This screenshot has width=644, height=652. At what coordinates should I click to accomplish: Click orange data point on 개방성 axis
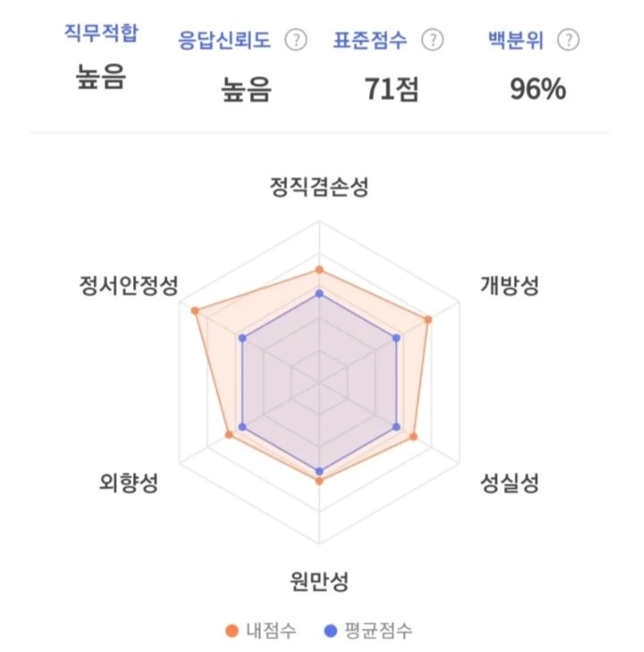[428, 320]
